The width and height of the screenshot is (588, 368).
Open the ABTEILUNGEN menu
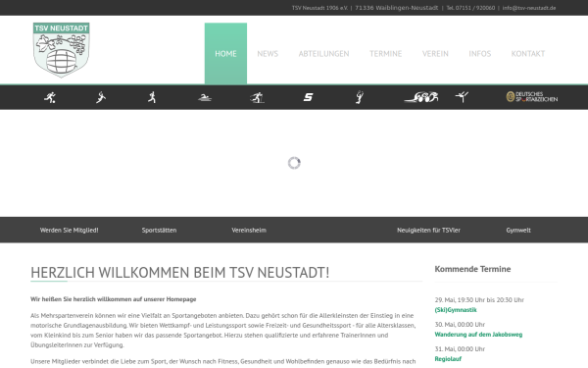[324, 54]
